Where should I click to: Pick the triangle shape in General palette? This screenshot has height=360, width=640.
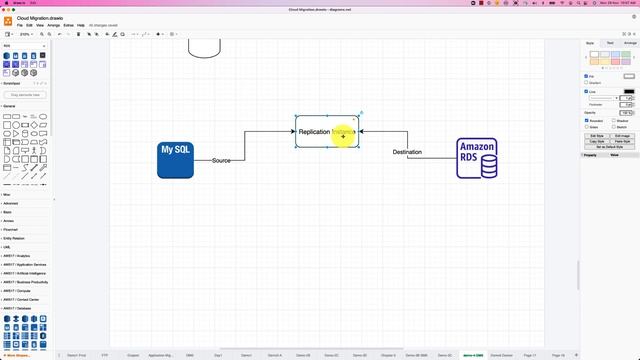16,133
